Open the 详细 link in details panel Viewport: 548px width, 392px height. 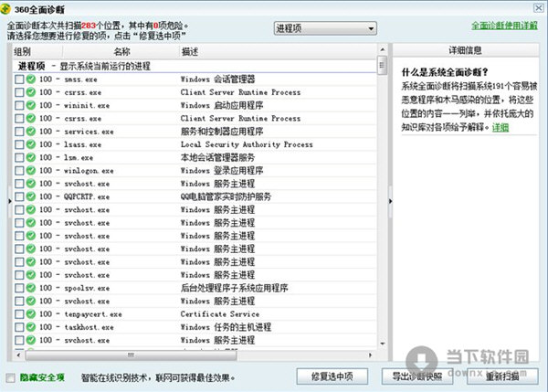pyautogui.click(x=501, y=127)
